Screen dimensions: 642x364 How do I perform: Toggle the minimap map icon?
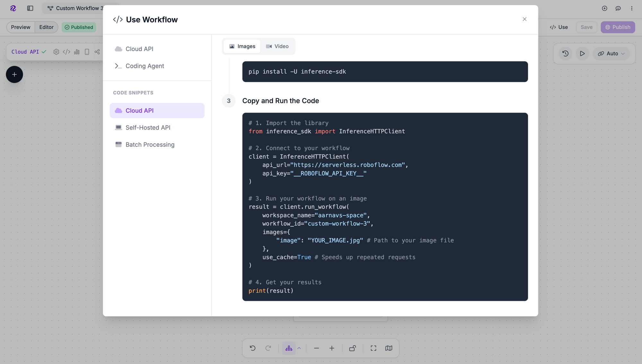(x=389, y=348)
